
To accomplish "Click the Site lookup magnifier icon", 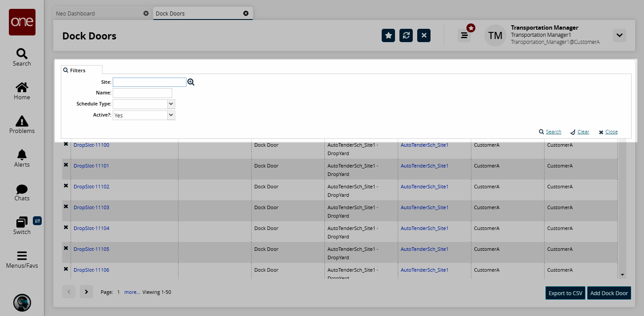I will (191, 82).
